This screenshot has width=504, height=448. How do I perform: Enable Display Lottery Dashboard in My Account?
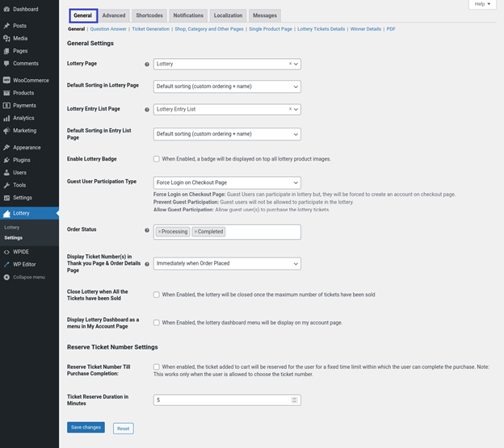157,322
